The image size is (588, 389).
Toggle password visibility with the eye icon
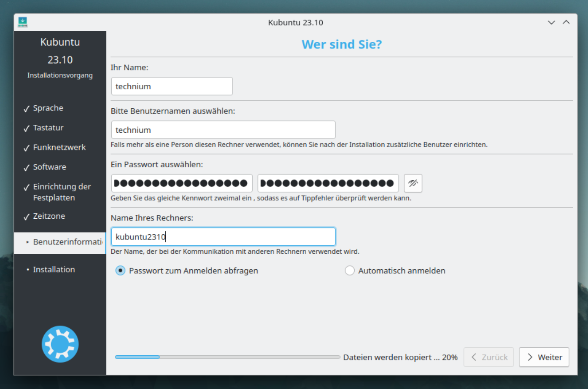(413, 183)
